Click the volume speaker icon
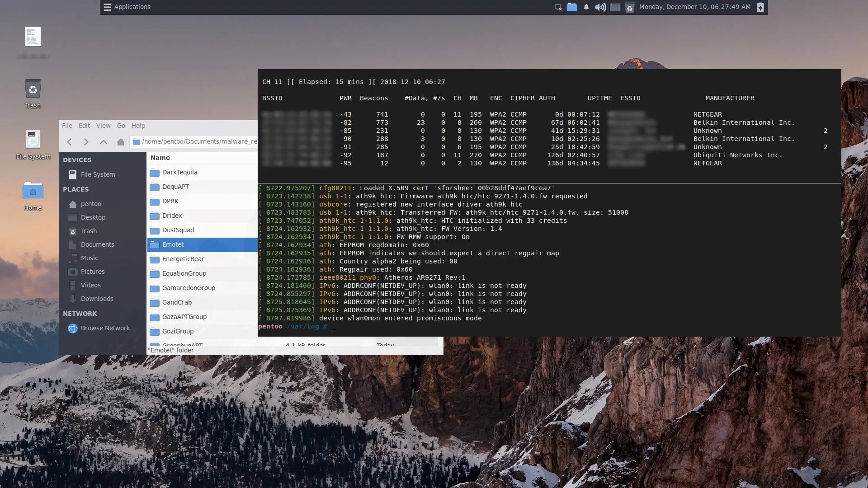This screenshot has width=868, height=488. point(600,7)
